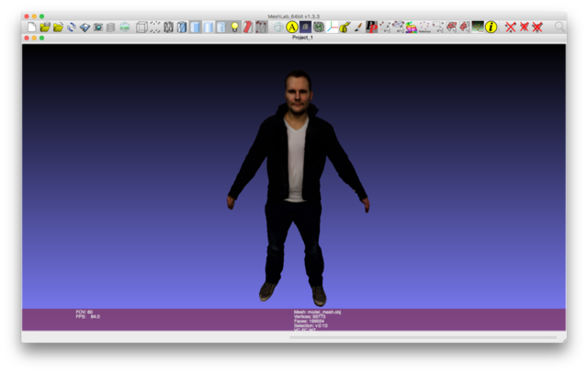Click the Project_1 window title

click(x=302, y=38)
